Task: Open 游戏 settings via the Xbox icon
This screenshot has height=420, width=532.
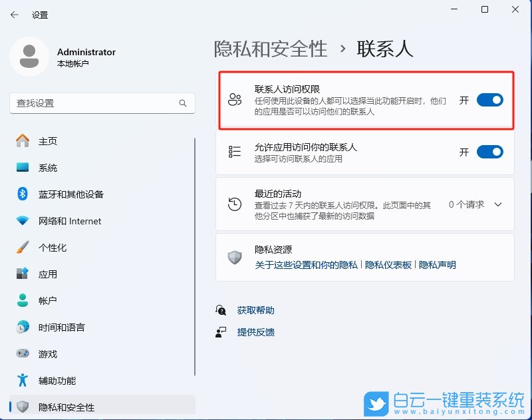Action: tap(24, 353)
